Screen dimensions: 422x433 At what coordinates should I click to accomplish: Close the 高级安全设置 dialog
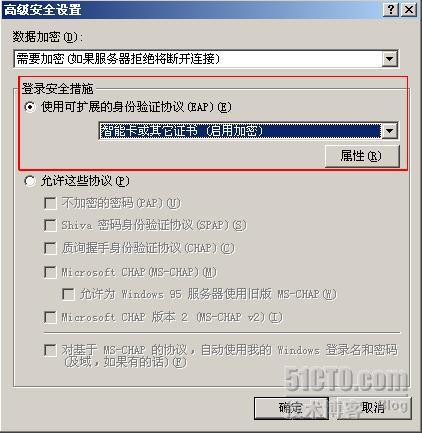(408, 9)
